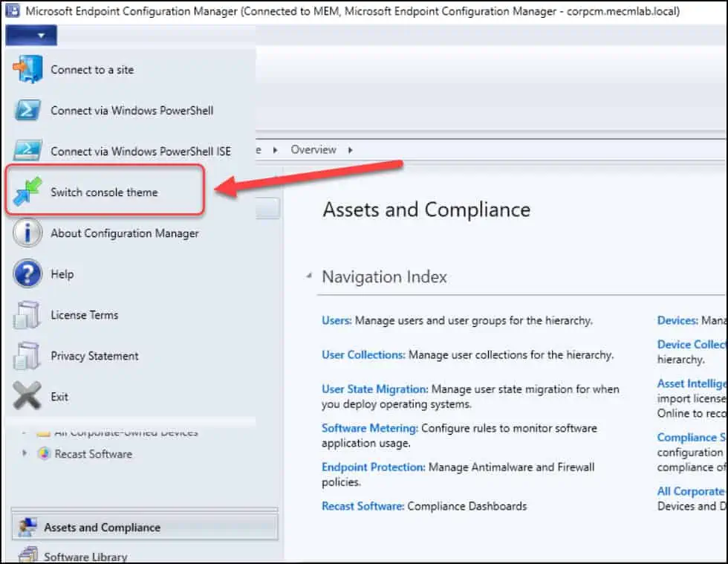The image size is (728, 564).
Task: Click the Connect to a site icon
Action: coord(28,69)
